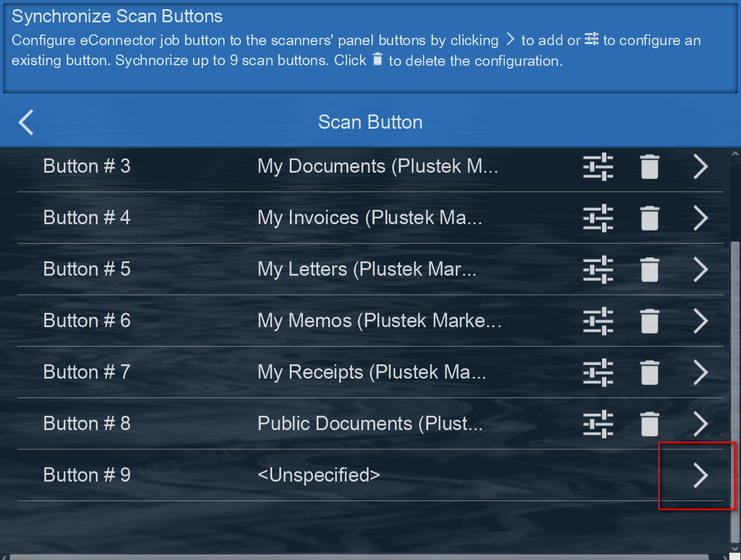
Task: Select the Button # 6 row label
Action: 87,321
